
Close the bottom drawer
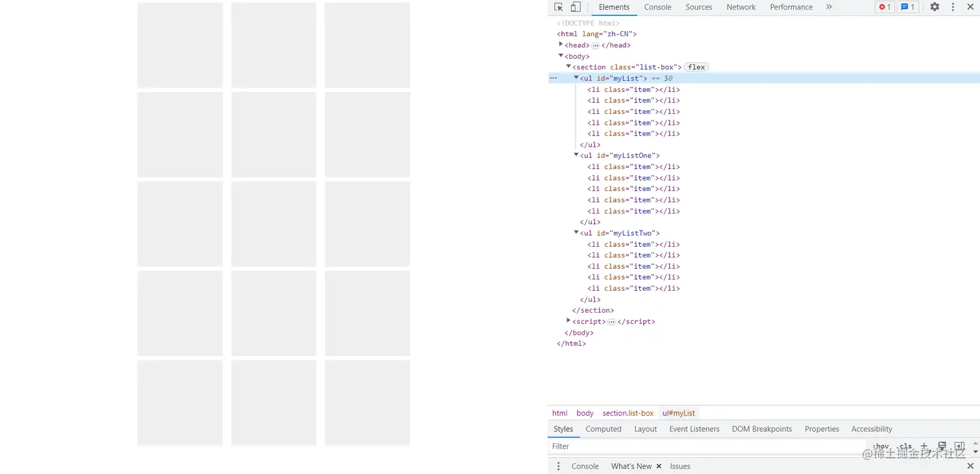(970, 466)
